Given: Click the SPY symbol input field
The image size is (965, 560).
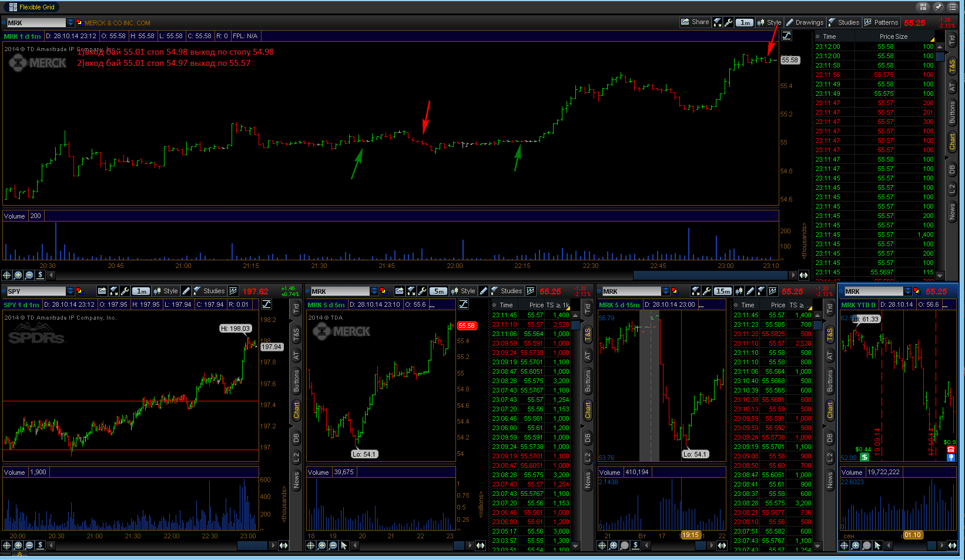Looking at the screenshot, I should point(36,291).
